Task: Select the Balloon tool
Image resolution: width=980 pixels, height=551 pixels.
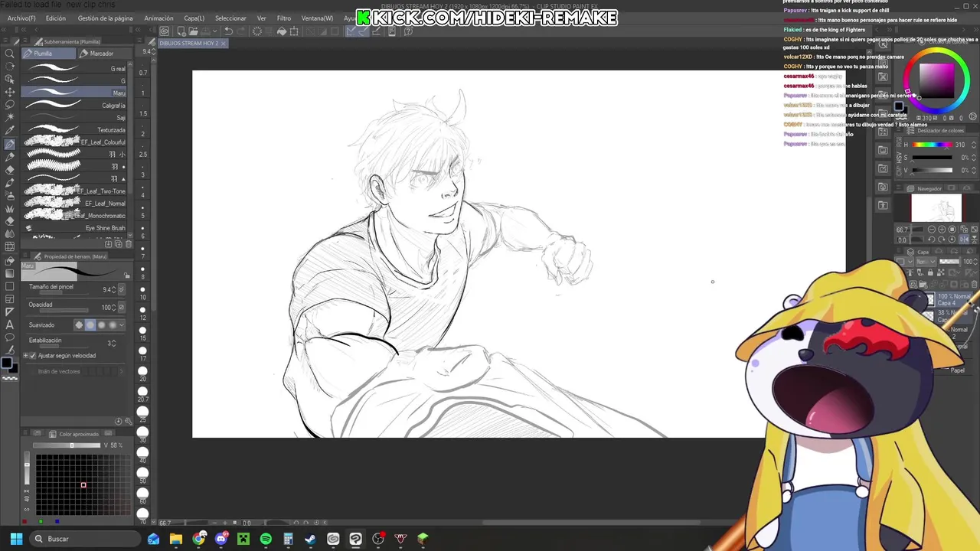Action: pyautogui.click(x=10, y=337)
